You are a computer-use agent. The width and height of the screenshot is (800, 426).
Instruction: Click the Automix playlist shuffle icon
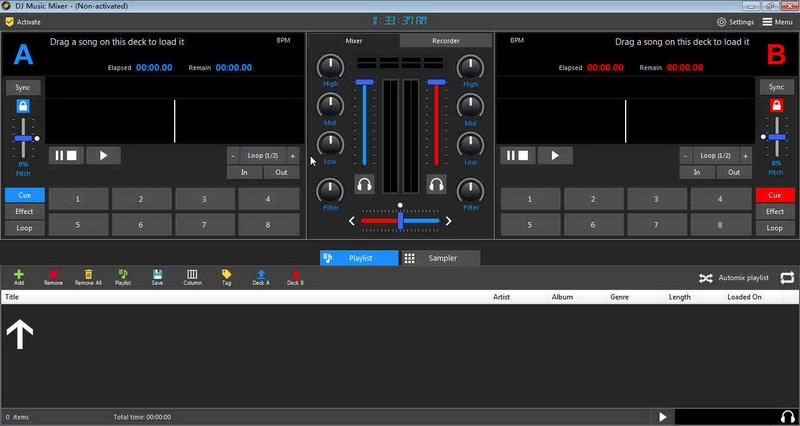coord(706,278)
